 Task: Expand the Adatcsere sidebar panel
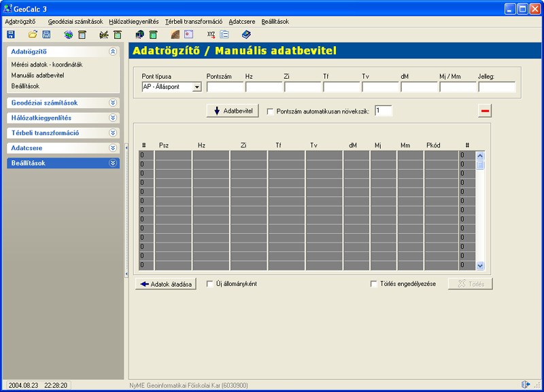point(113,148)
